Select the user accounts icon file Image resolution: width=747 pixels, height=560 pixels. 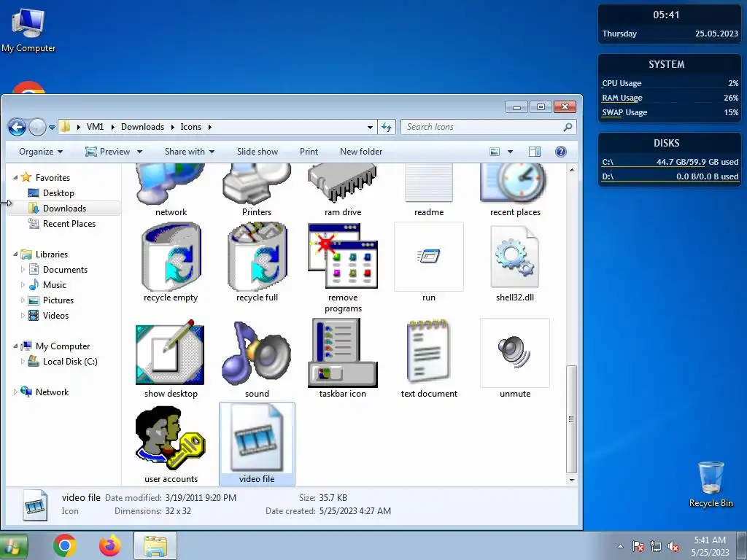[171, 444]
